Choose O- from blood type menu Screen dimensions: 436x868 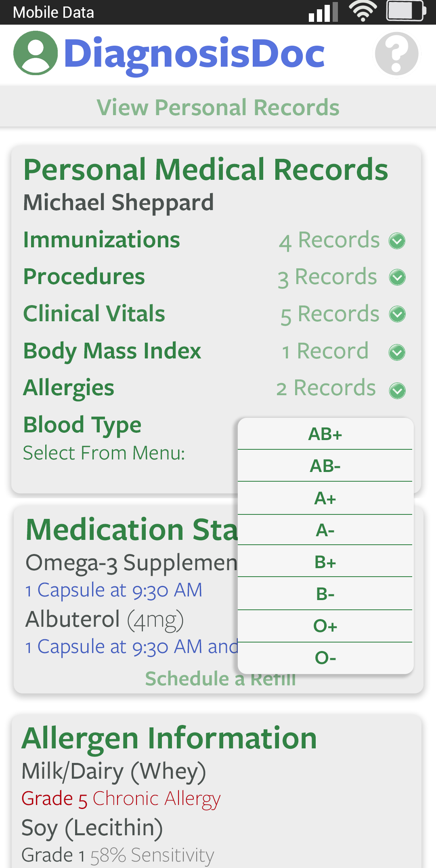click(x=325, y=658)
